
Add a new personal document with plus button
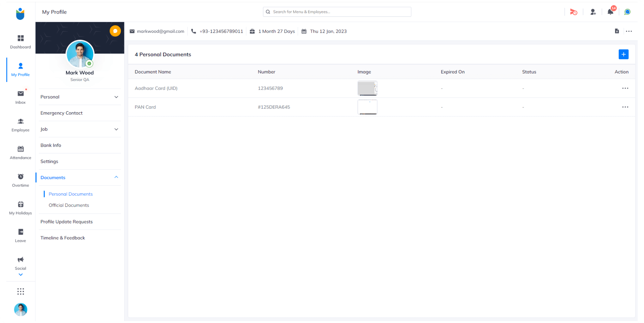coord(623,54)
